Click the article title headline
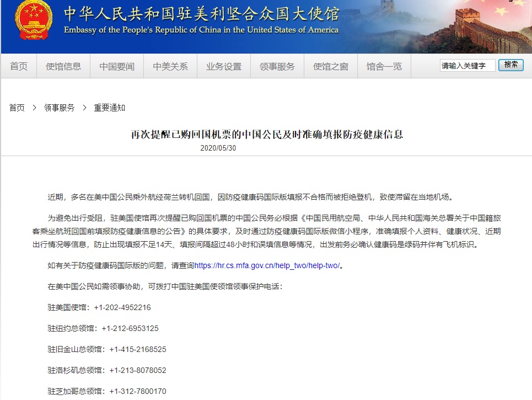The height and width of the screenshot is (400, 532). pyautogui.click(x=267, y=135)
